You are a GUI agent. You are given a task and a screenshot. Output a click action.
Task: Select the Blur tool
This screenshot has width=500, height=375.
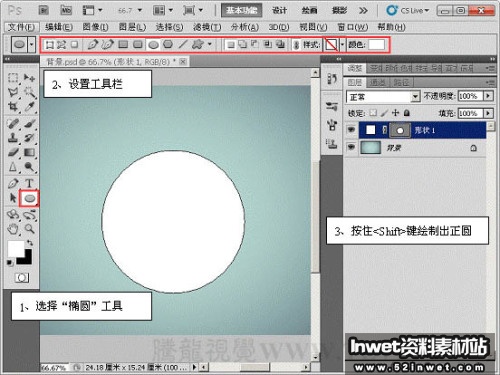click(13, 167)
